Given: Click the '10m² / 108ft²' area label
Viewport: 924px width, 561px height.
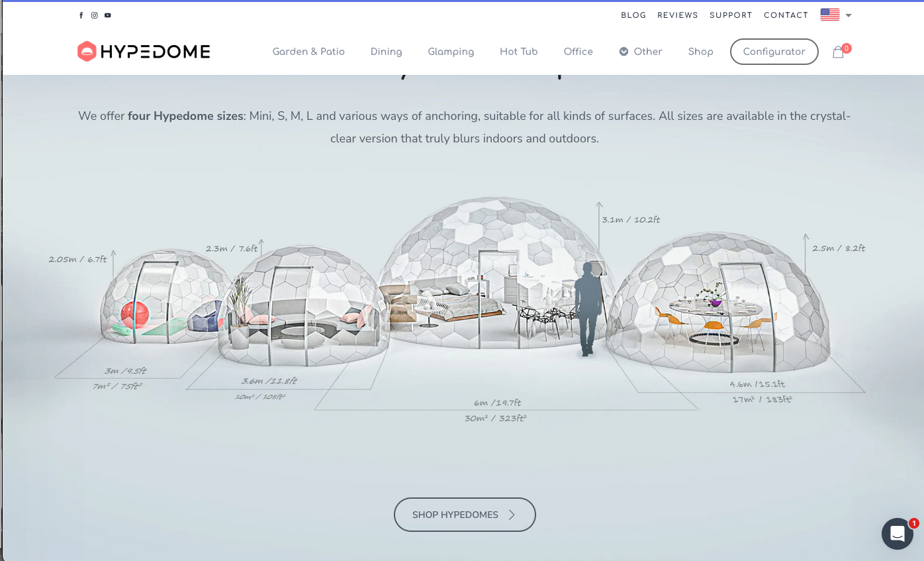Looking at the screenshot, I should click(x=260, y=397).
